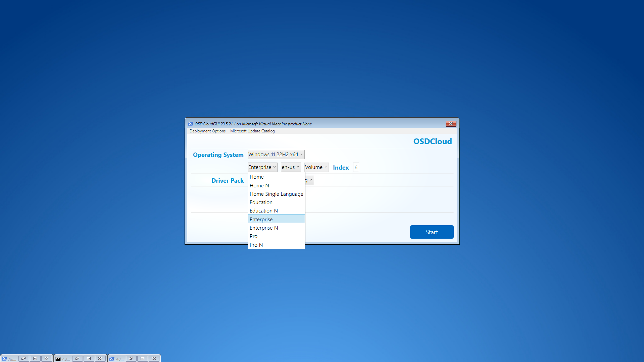Maximize the rightmost minimized PowerShell window
This screenshot has height=362, width=644.
(142, 359)
